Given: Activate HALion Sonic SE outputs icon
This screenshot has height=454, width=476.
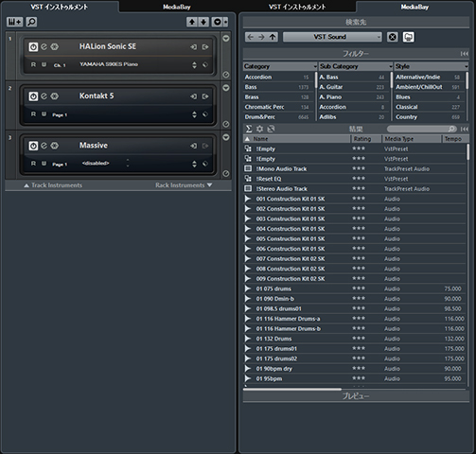Looking at the screenshot, I should pos(205,47).
